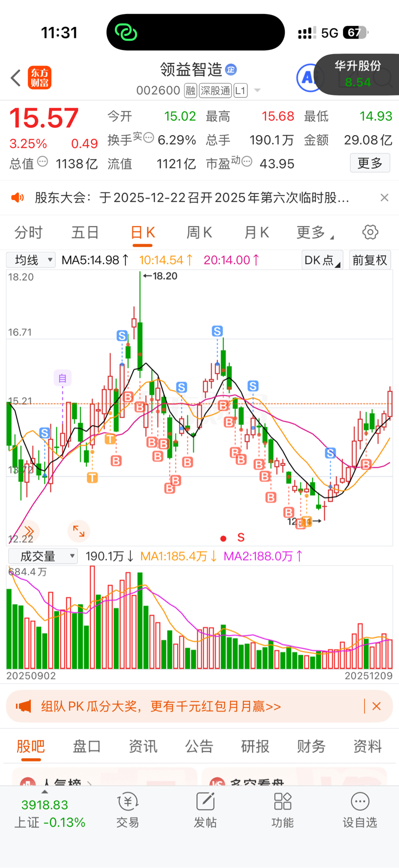Tap the blue verified badge beside 领益智造

[x=231, y=69]
